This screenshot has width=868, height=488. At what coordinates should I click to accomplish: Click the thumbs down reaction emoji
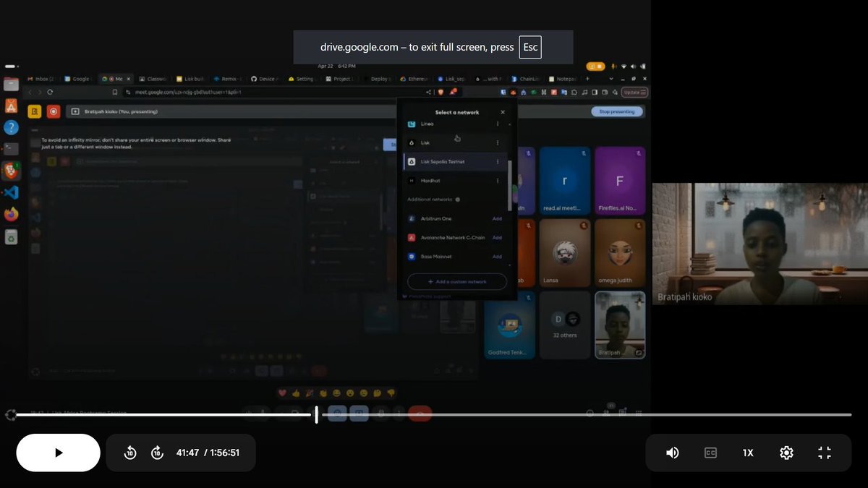click(391, 393)
